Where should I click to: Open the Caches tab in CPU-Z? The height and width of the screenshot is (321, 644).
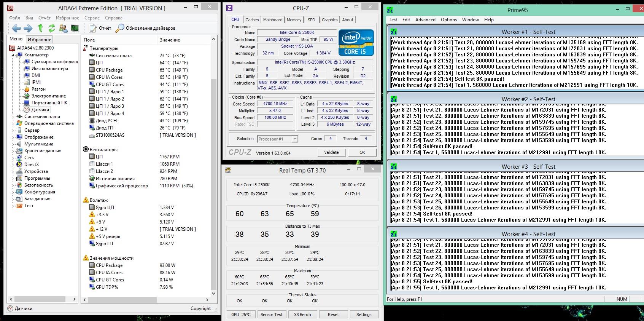click(252, 20)
